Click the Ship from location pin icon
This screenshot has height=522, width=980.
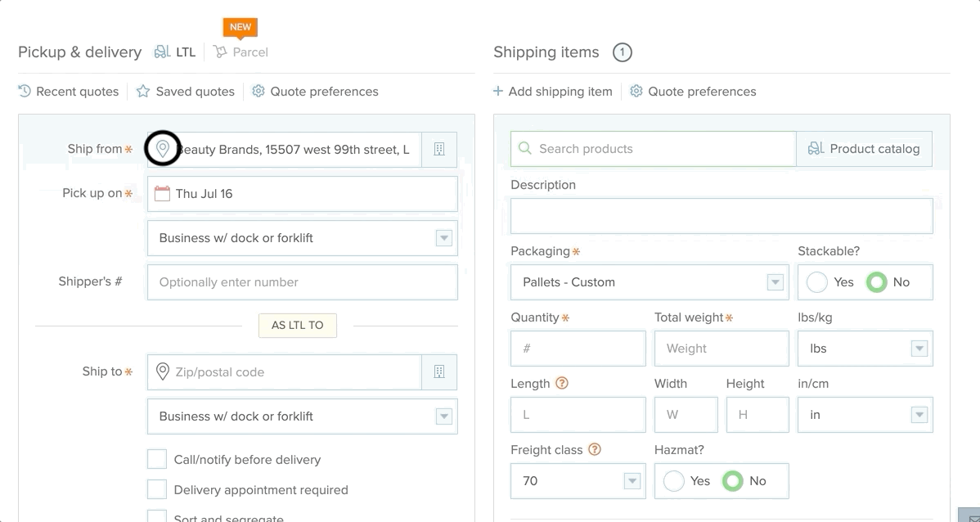click(x=163, y=149)
